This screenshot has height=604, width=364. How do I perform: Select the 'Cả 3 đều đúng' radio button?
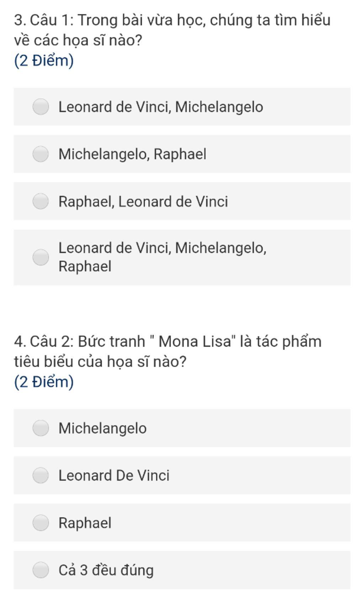[41, 570]
